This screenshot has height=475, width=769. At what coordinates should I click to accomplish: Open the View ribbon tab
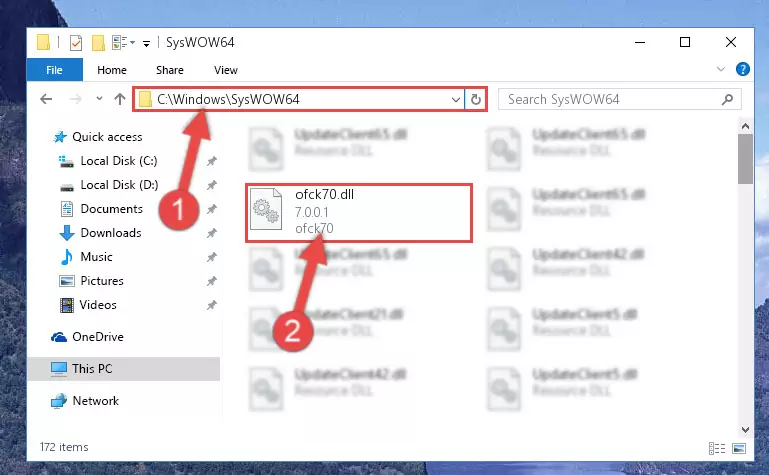point(226,70)
